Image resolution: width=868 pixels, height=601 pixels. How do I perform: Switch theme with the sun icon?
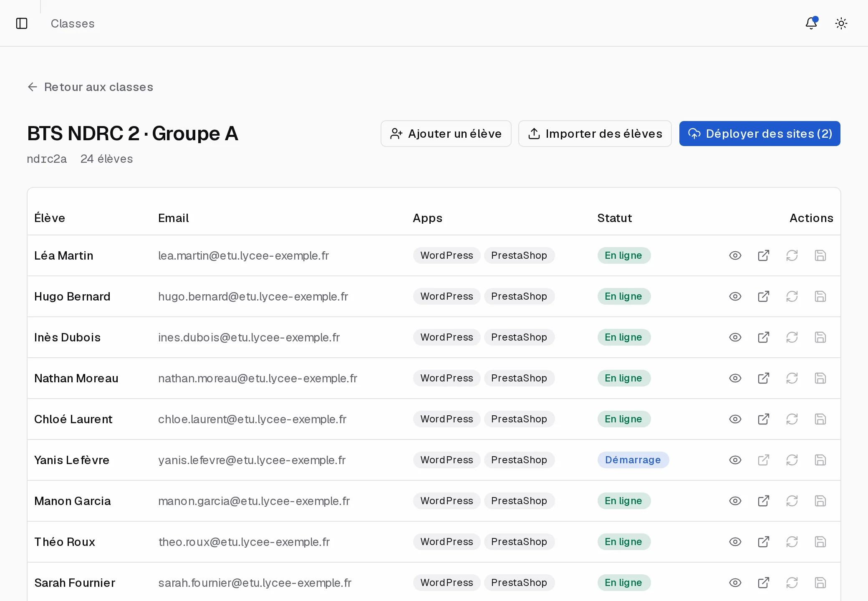[841, 23]
